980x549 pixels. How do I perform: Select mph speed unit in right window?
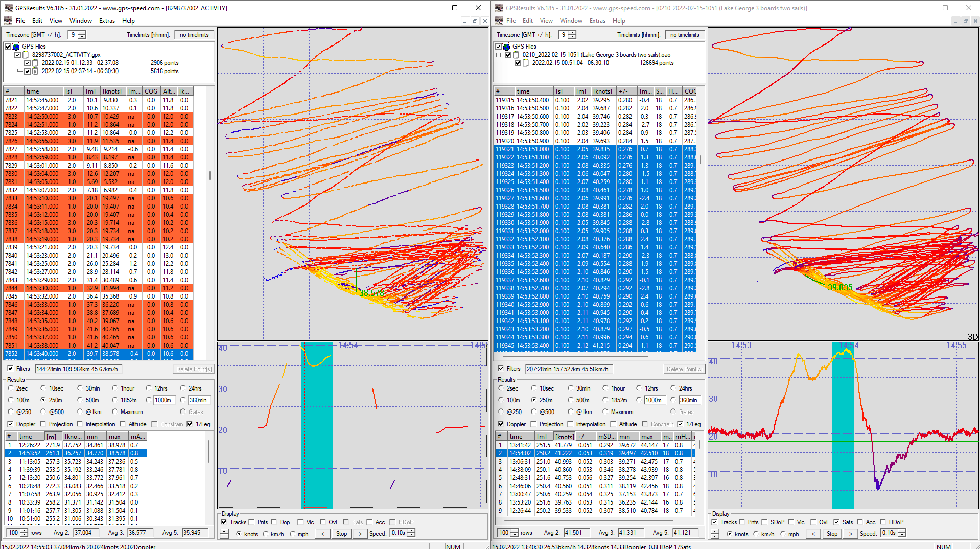(x=783, y=534)
